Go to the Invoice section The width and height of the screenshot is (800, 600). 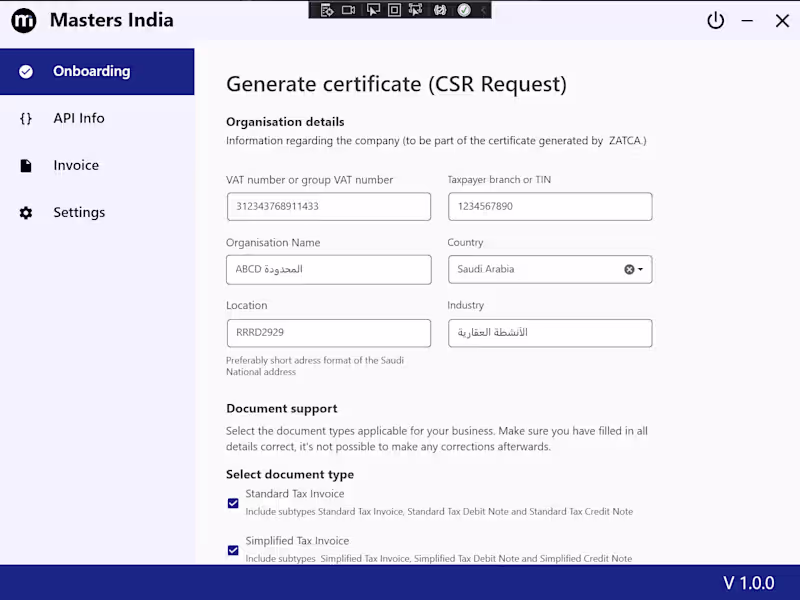tap(76, 165)
